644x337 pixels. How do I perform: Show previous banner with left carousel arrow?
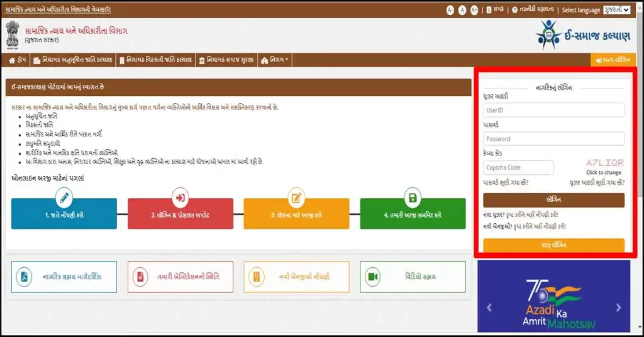tap(489, 307)
